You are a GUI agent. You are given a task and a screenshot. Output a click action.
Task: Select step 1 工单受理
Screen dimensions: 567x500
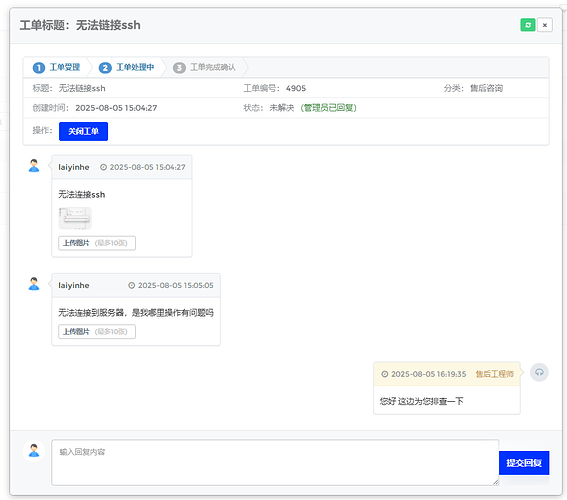(x=56, y=67)
